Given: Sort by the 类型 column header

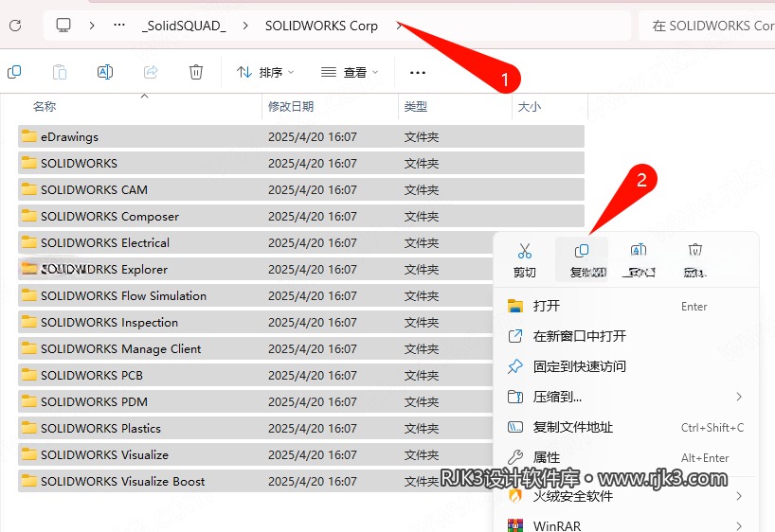Looking at the screenshot, I should (x=415, y=106).
